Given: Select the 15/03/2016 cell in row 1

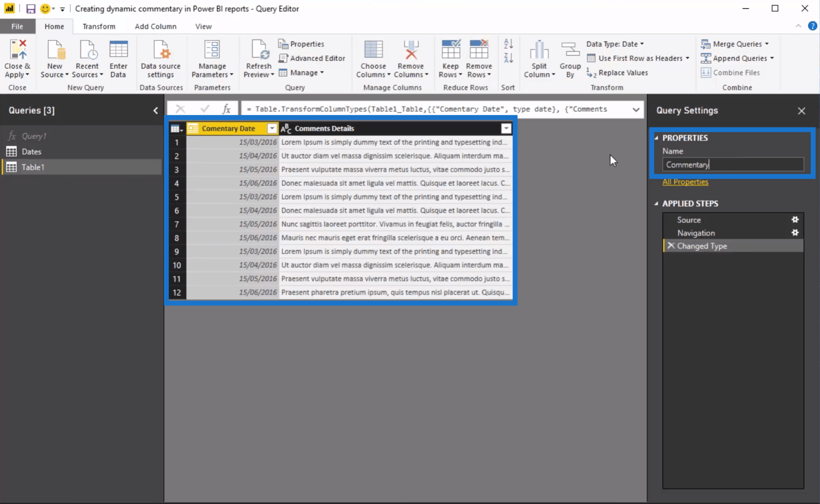Looking at the screenshot, I should 232,142.
